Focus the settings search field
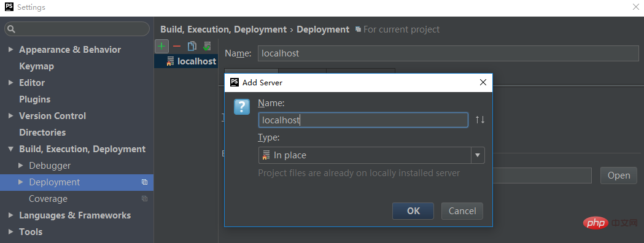 pos(77,29)
